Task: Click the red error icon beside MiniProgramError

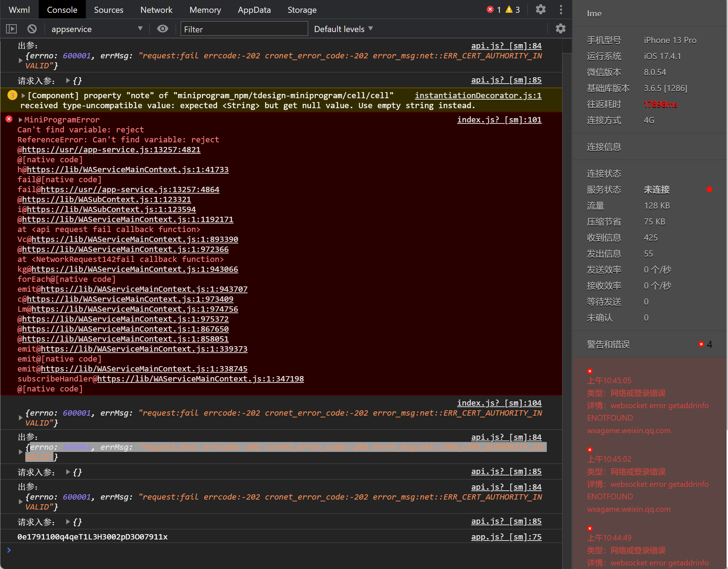Action: pyautogui.click(x=9, y=119)
